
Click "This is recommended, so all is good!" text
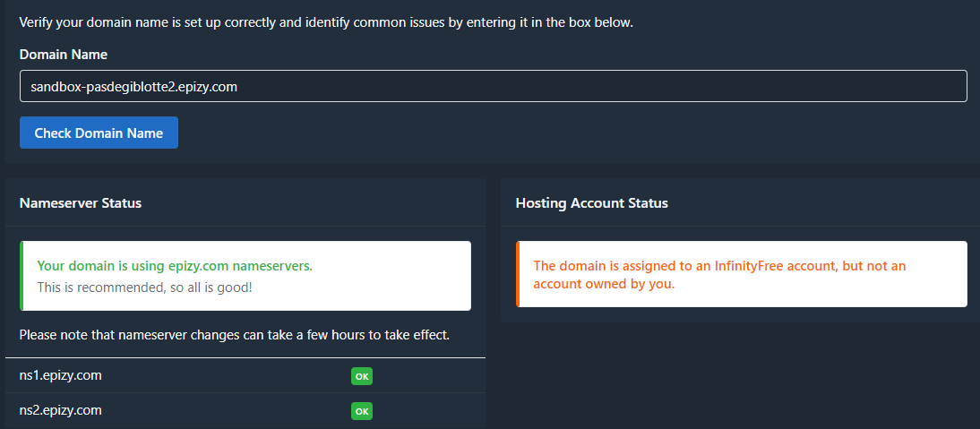tap(145, 287)
